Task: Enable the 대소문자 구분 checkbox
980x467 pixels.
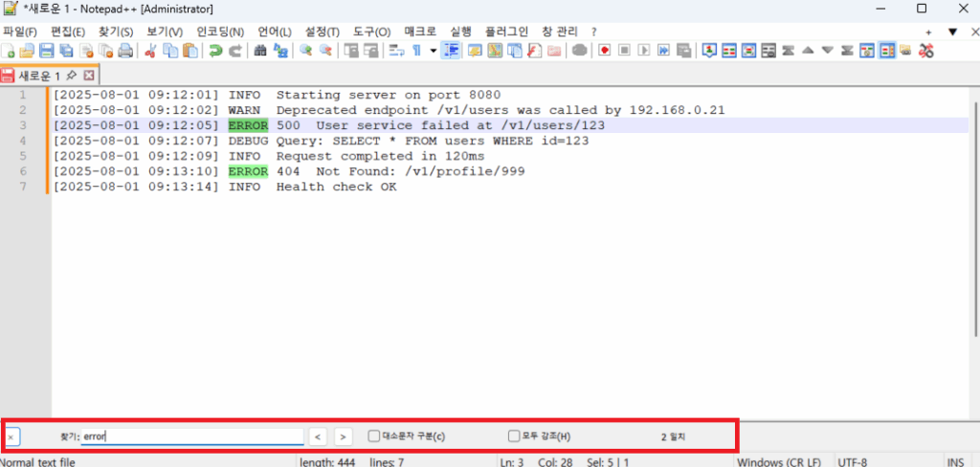Action: [x=374, y=436]
